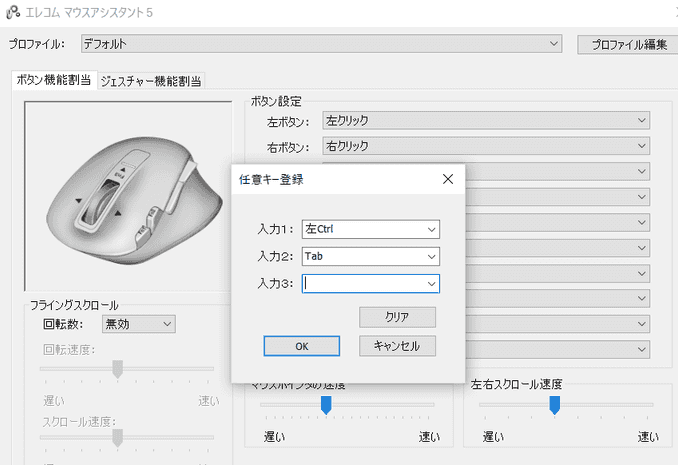Image resolution: width=678 pixels, height=465 pixels.
Task: Click the フライングスクロール スクロール速度 slider handle
Action: 117,437
